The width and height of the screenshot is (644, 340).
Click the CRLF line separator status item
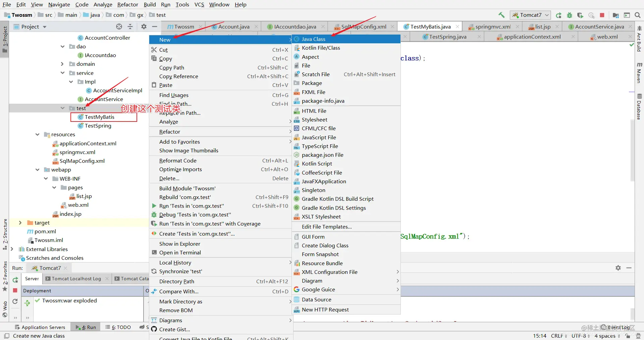click(559, 336)
